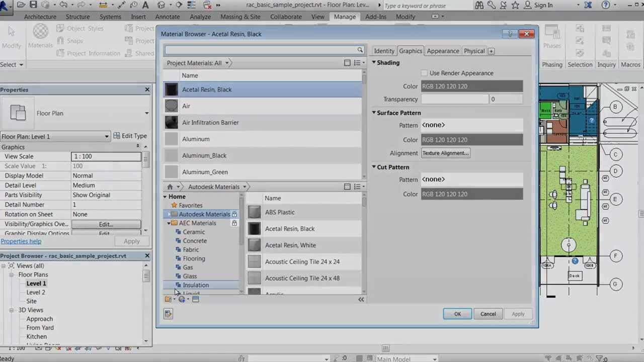Open the Annotate ribbon tab
644x362 pixels.
pos(168,17)
